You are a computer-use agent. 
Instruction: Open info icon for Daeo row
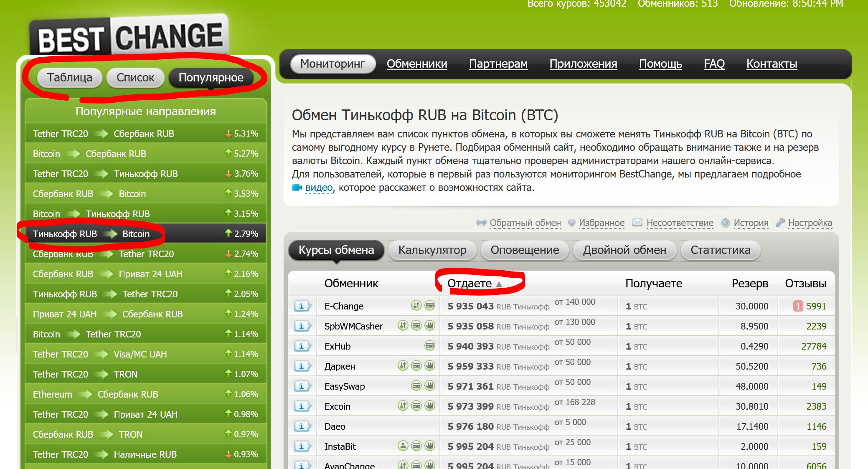[x=302, y=426]
